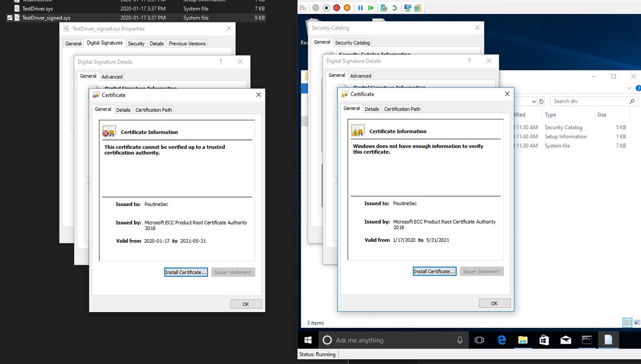Click the 5 KB size cell
This screenshot has height=364, width=641.
click(621, 128)
